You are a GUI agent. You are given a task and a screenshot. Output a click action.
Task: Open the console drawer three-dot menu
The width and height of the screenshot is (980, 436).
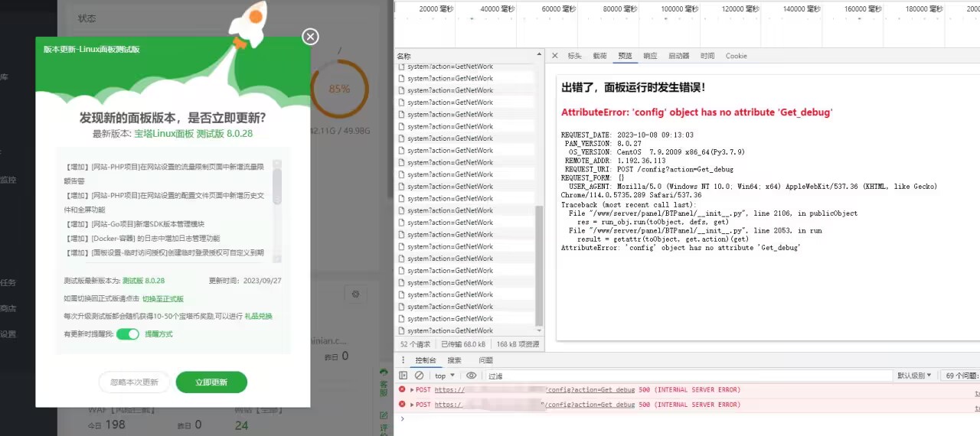[403, 360]
